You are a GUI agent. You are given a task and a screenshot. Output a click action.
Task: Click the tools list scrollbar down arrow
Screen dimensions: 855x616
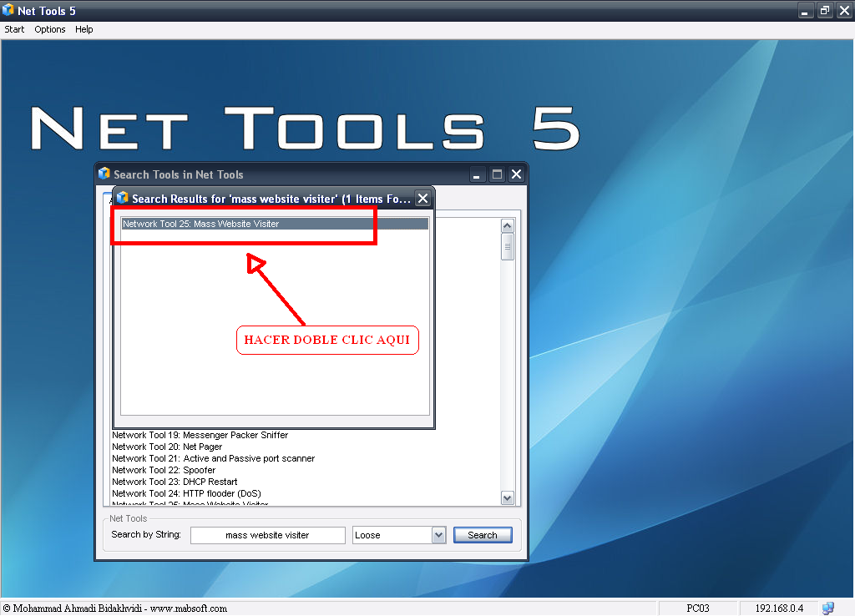[x=507, y=497]
